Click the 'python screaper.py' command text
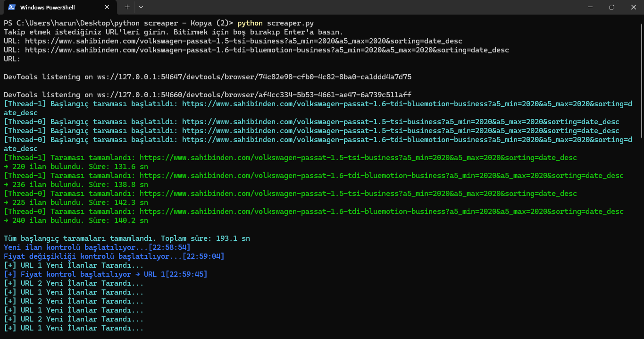The height and width of the screenshot is (339, 644). coord(276,23)
